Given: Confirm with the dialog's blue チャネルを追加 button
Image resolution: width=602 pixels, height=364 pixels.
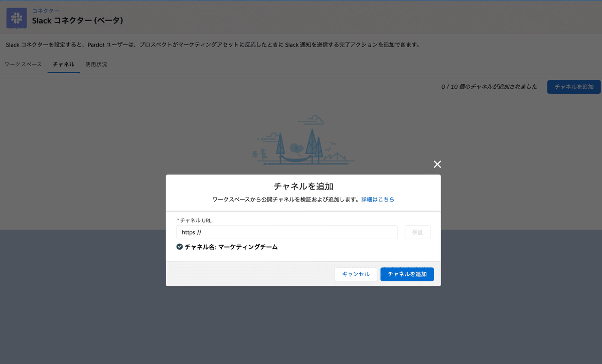Looking at the screenshot, I should [407, 274].
